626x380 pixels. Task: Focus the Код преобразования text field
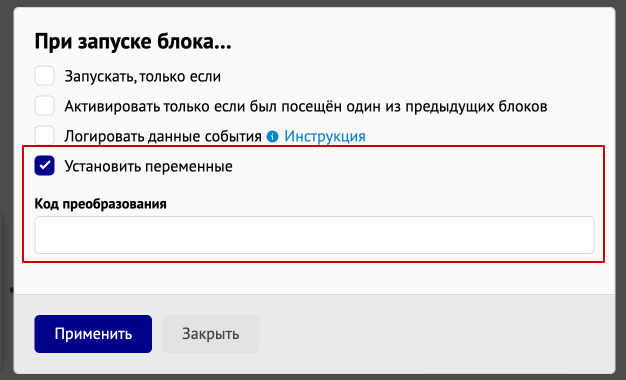click(x=314, y=235)
